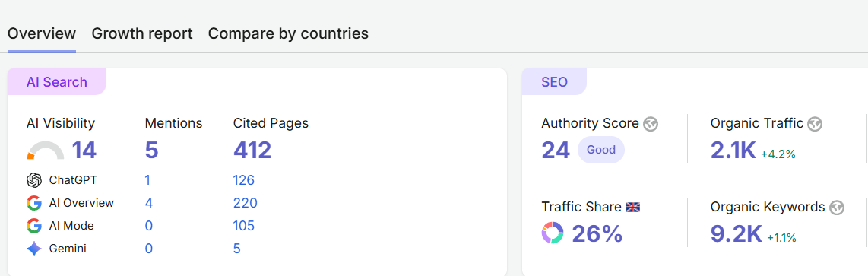Click the Authority Score heading text
This screenshot has width=868, height=276.
[x=590, y=123]
